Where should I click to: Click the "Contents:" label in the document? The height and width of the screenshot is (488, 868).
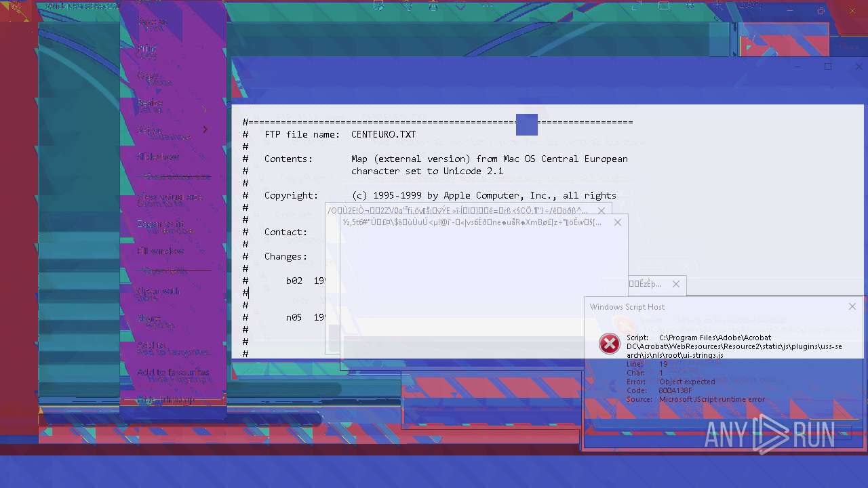[288, 159]
